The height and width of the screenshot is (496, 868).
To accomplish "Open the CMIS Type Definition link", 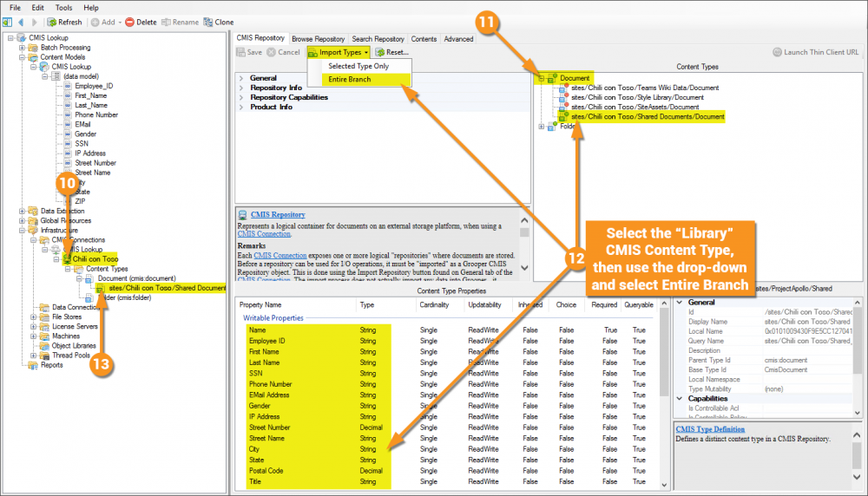I will [710, 429].
